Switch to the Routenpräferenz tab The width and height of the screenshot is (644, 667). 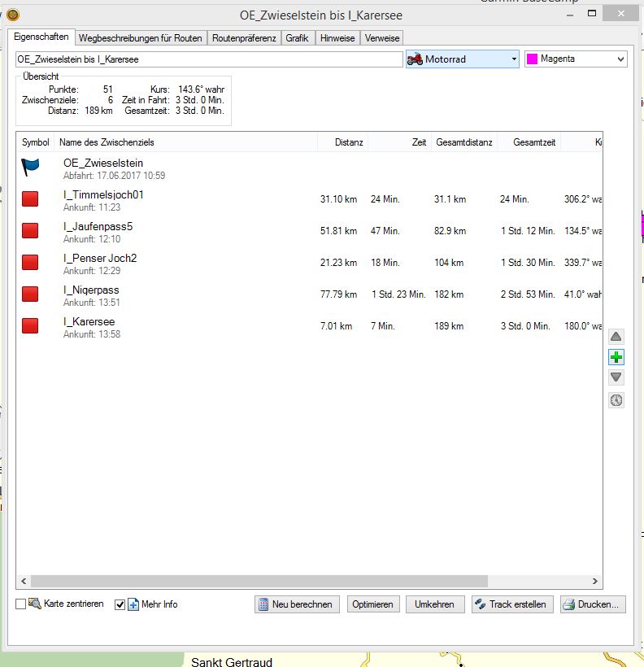pos(244,38)
